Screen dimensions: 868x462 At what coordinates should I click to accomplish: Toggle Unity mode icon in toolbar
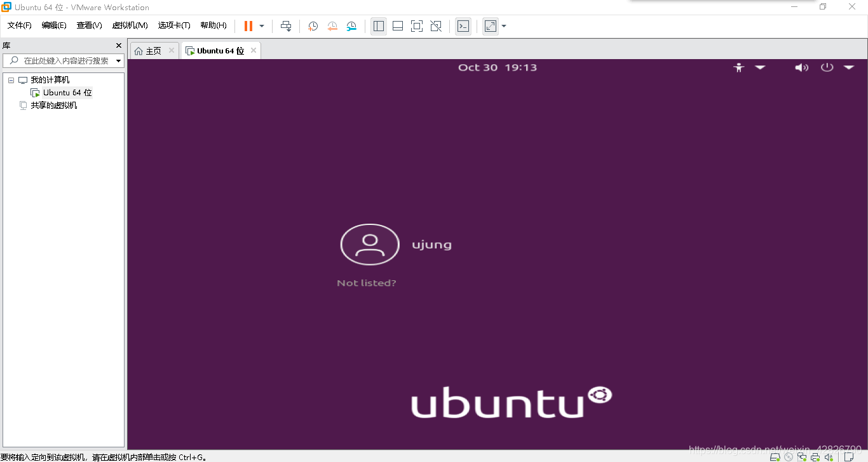436,26
